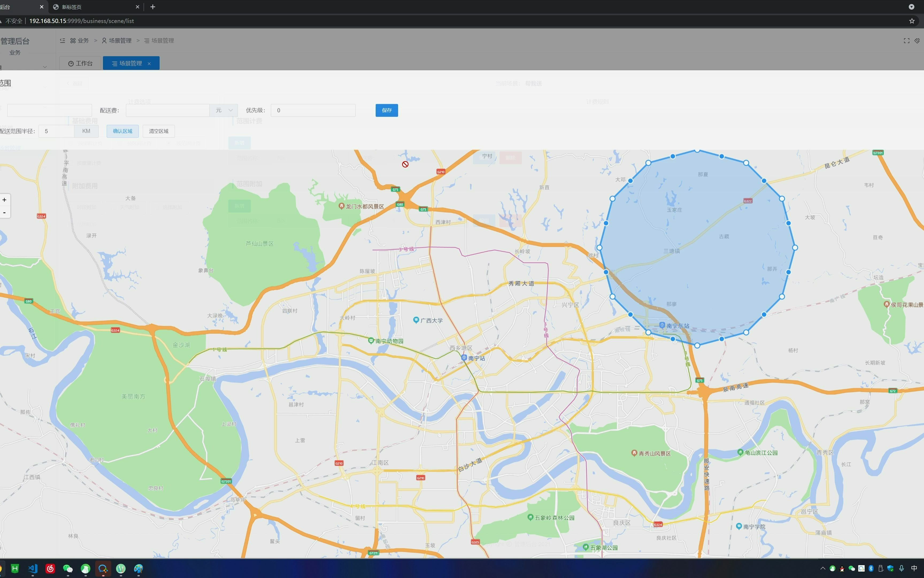The image size is (924, 578).
Task: Click the first 场景管理 breadcrumb with user icon
Action: click(x=117, y=40)
